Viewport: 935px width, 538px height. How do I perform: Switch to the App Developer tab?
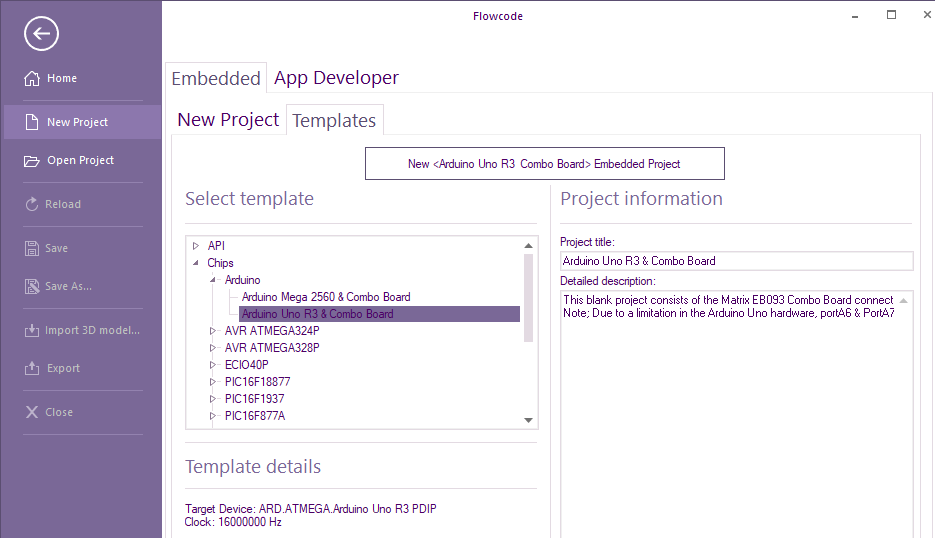336,78
